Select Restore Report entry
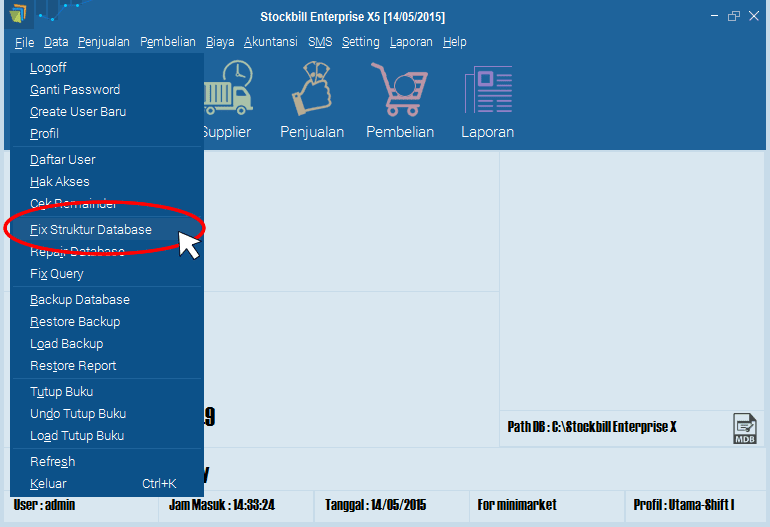Screen dimensions: 770x527 point(107,366)
